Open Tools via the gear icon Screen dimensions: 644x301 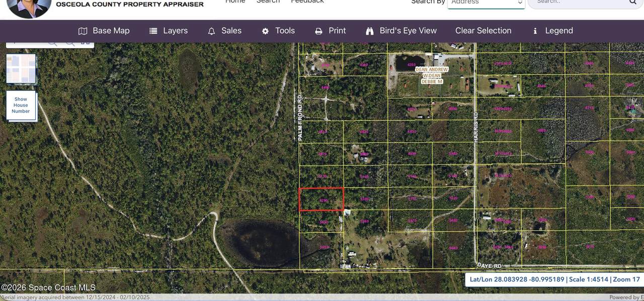point(265,31)
